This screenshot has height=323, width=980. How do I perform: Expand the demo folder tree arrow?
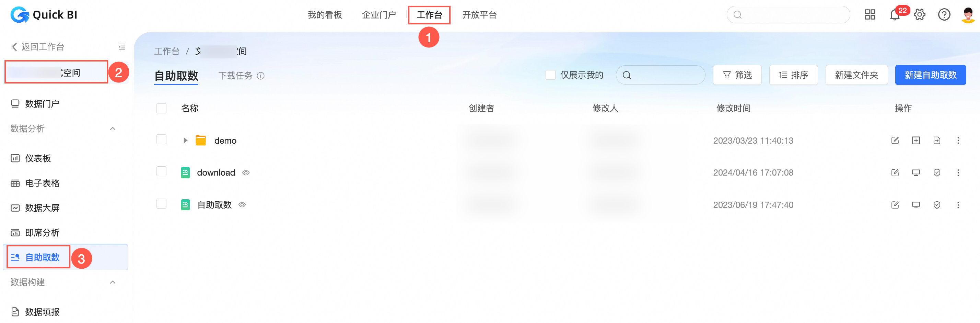[185, 141]
